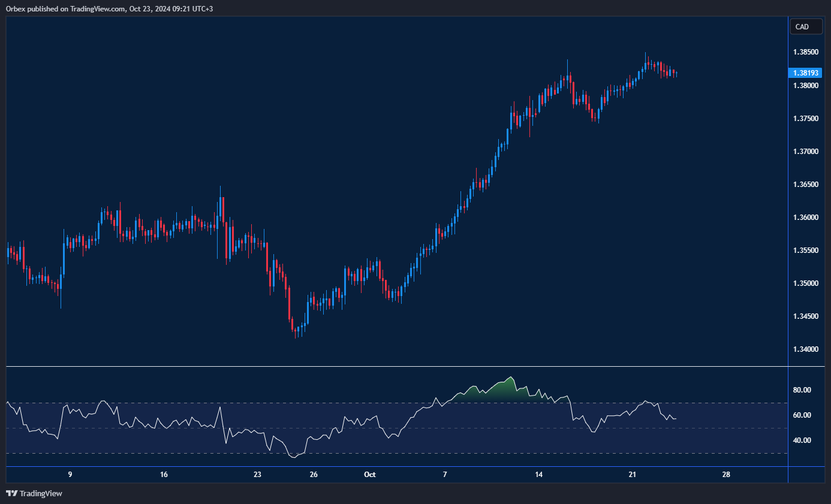Click the Orbex published header text

click(110, 8)
